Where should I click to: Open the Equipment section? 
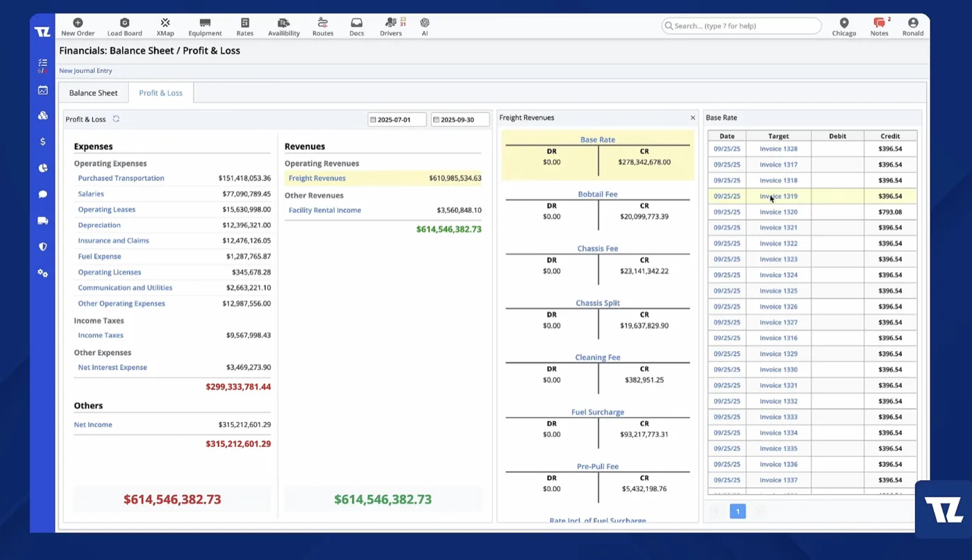click(x=205, y=27)
